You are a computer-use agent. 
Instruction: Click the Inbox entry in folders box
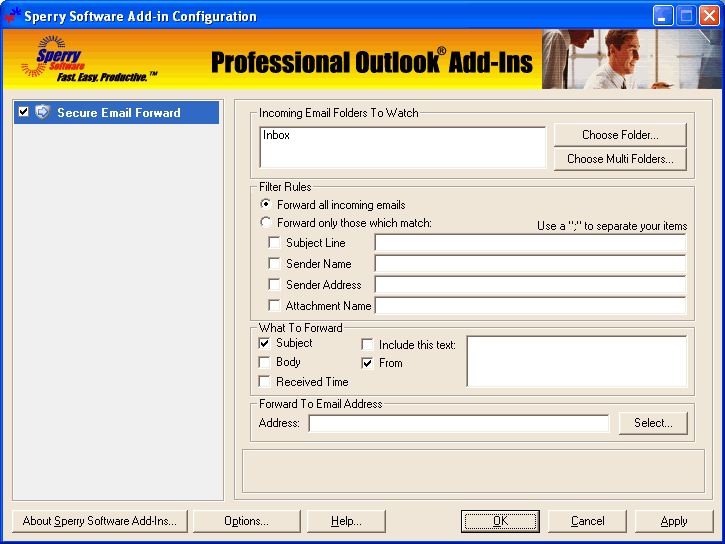coord(276,135)
